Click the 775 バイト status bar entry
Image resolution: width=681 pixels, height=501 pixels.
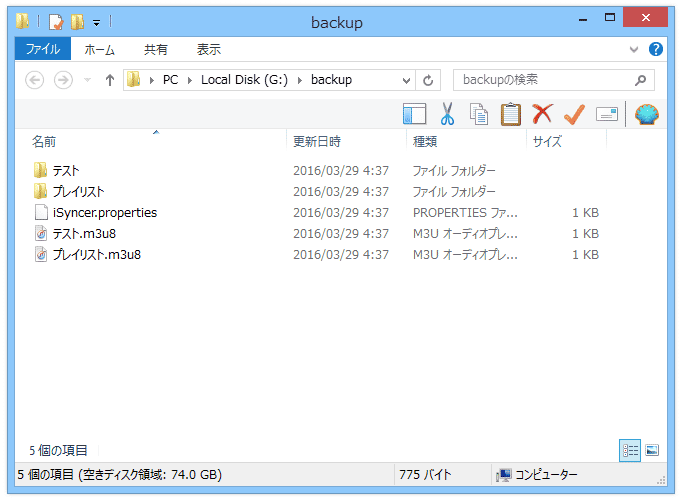[425, 475]
